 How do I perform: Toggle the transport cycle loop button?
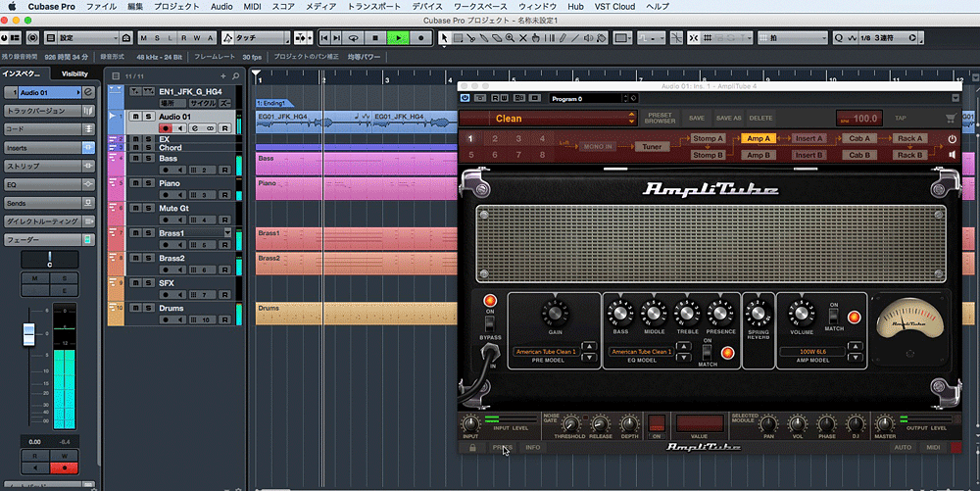353,38
